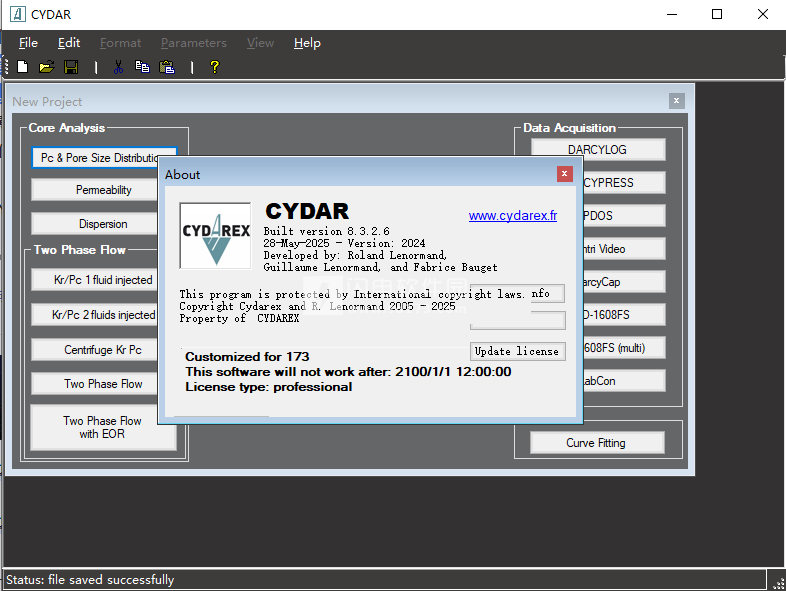Click Pc & Pore Size Distribution button
This screenshot has width=786, height=591.
(x=95, y=157)
